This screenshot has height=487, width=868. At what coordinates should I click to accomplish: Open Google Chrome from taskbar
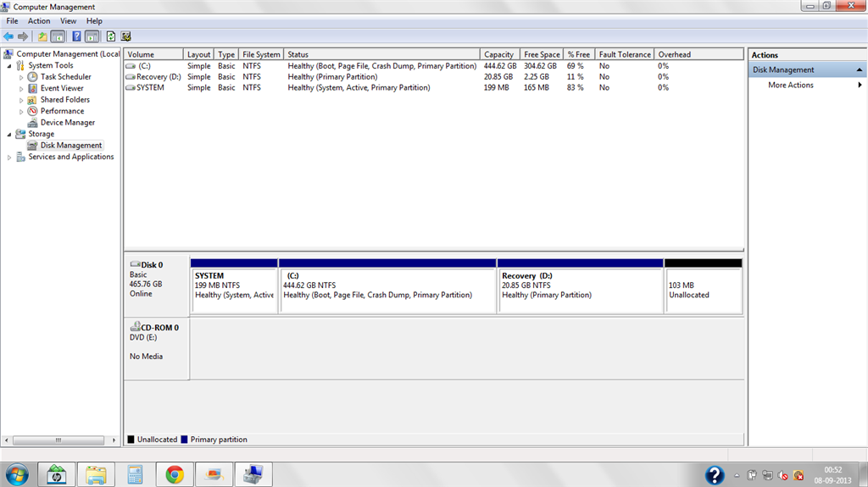(x=175, y=475)
